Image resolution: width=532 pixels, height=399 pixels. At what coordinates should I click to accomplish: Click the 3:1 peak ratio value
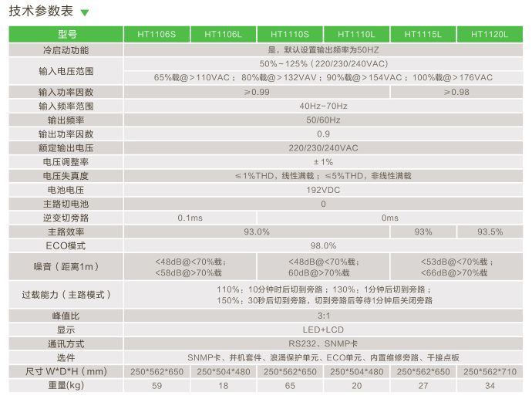[x=323, y=316]
